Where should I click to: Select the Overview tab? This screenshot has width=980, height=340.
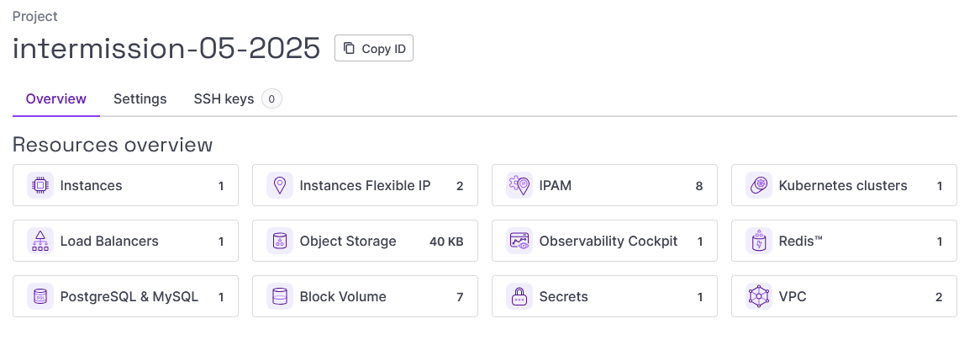56,99
